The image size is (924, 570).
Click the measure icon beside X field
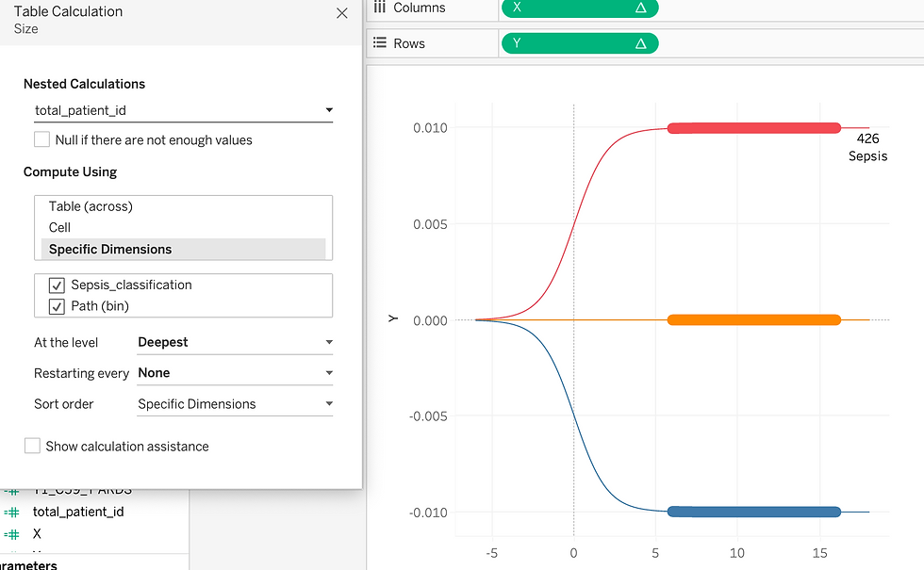click(11, 535)
